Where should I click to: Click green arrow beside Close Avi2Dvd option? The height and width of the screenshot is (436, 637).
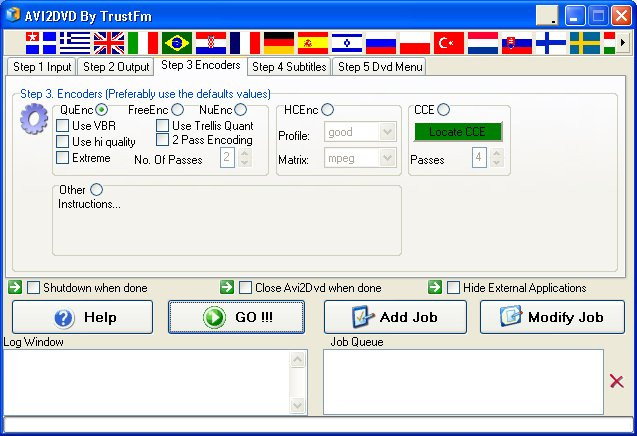click(227, 287)
